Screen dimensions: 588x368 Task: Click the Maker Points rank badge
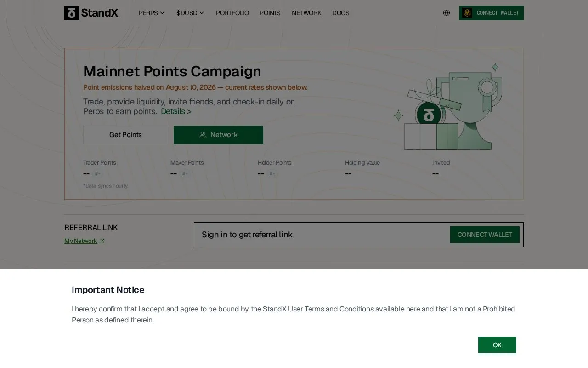pyautogui.click(x=184, y=174)
